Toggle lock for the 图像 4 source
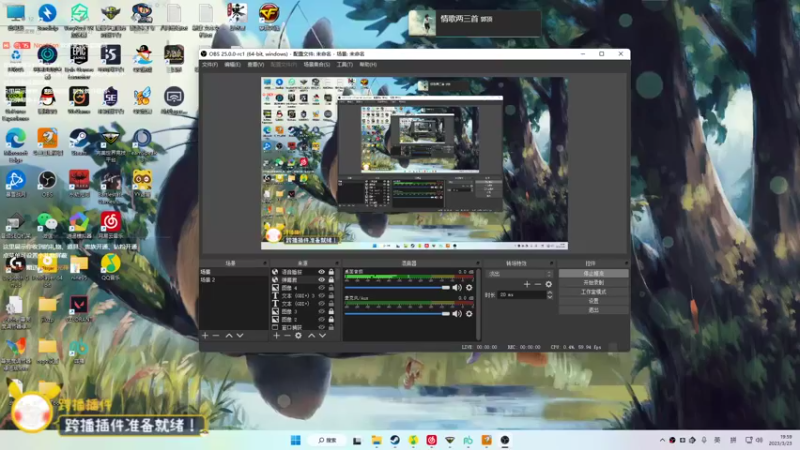This screenshot has width=800, height=450. pos(331,288)
